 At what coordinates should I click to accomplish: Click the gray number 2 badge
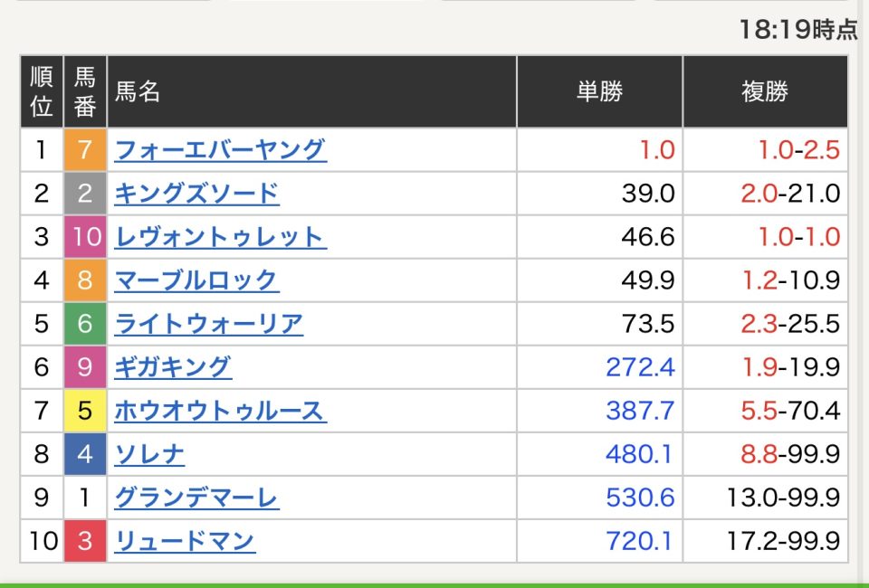(x=85, y=194)
